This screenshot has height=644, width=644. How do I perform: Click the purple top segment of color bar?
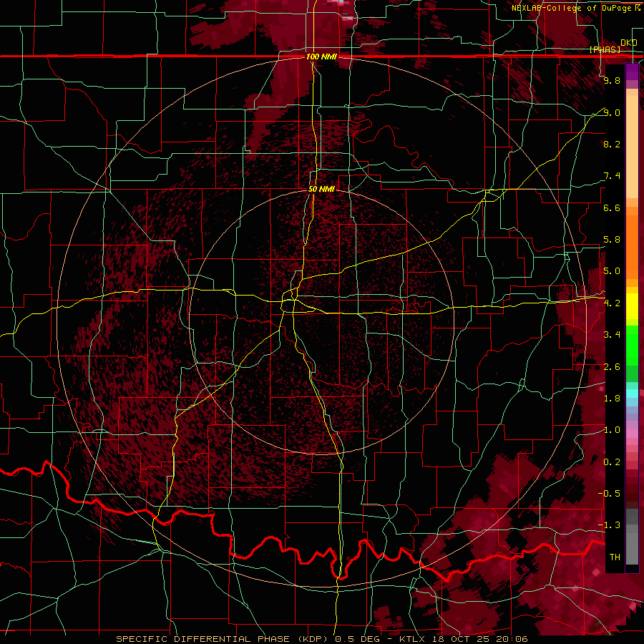632,72
